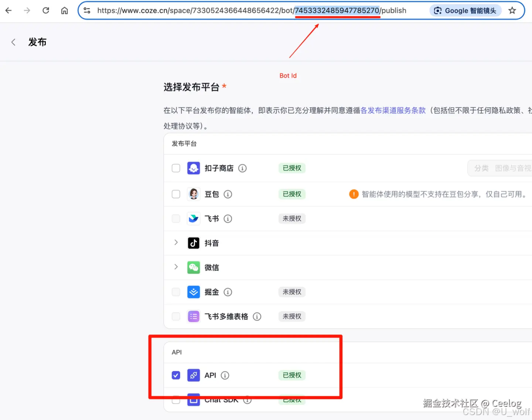Show info for 豆包

tap(228, 194)
